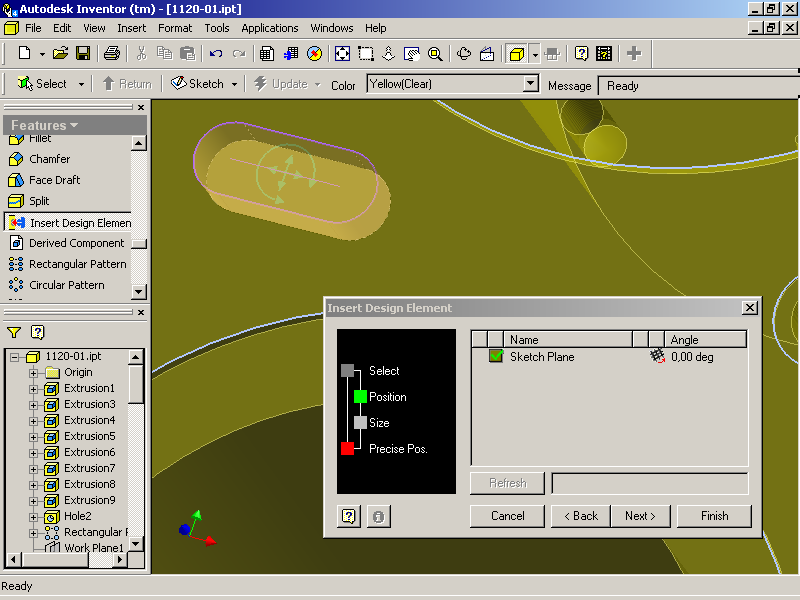Open the Parameters table icon
Screen dimensions: 800x600
click(266, 53)
